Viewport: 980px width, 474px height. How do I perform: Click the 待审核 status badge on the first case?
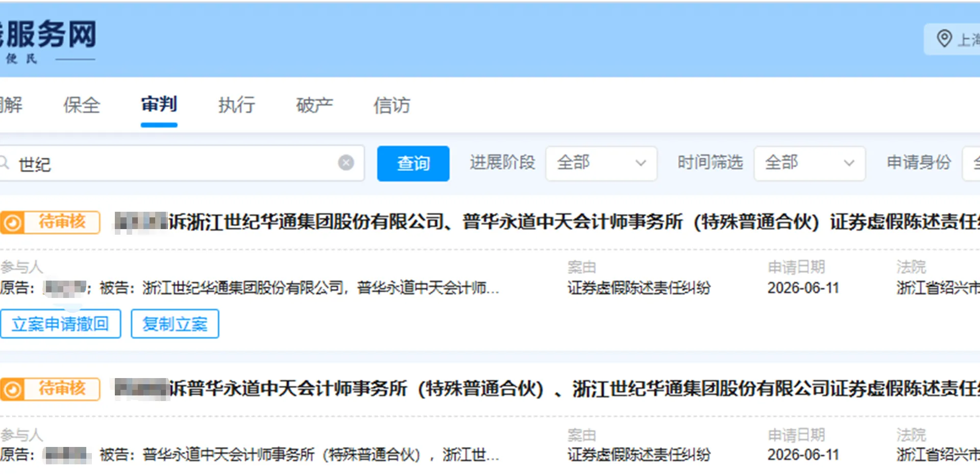coord(50,222)
